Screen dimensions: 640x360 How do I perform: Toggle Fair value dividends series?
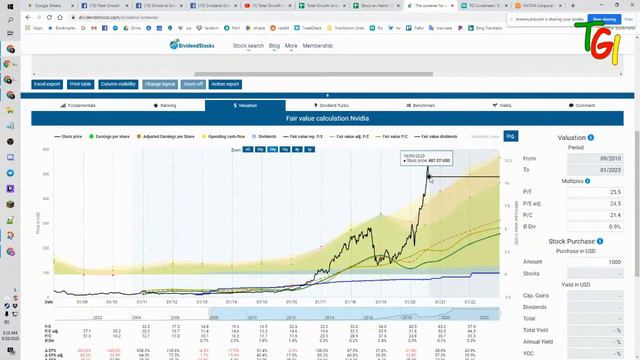(436, 136)
